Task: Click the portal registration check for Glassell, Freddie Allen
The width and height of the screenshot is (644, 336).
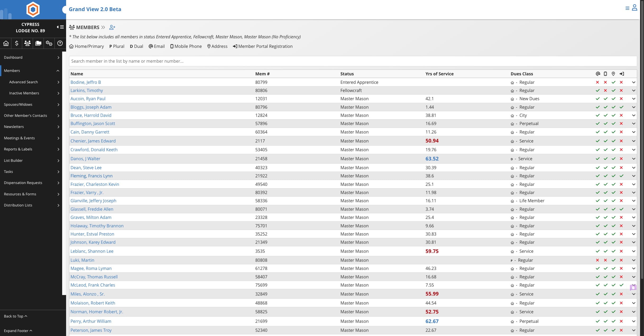Action: click(x=622, y=209)
